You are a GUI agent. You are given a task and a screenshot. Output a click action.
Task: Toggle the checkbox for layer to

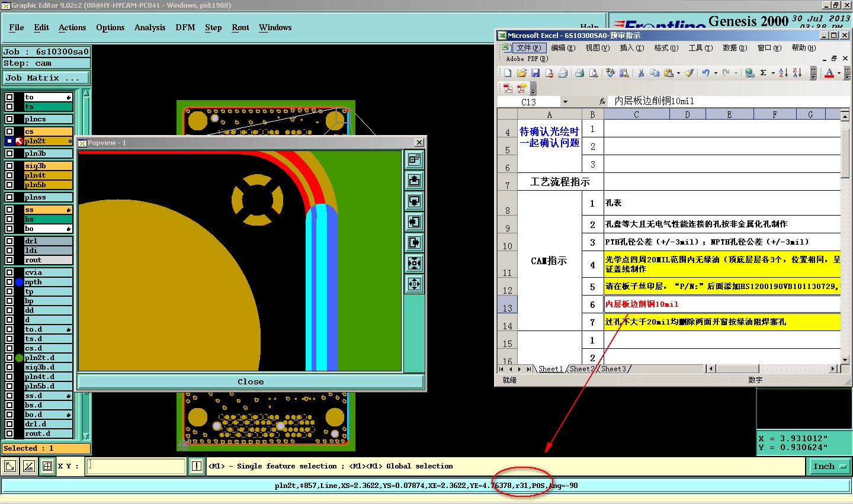point(9,97)
